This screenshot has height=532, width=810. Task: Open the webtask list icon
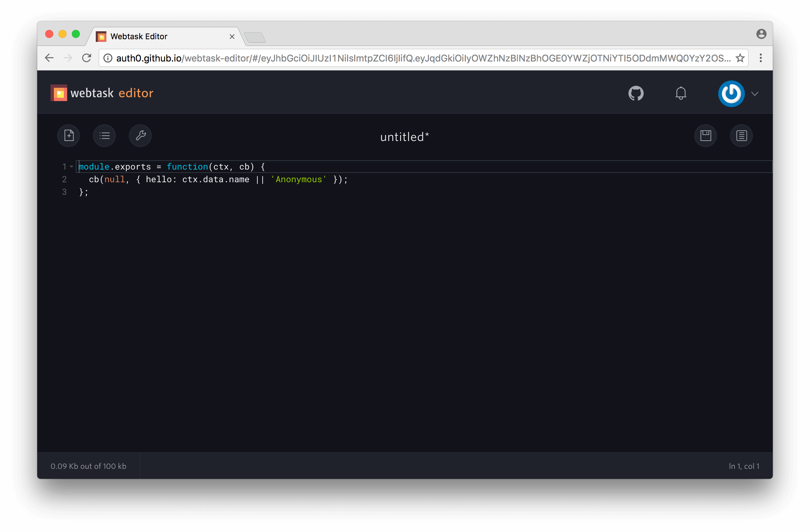click(104, 136)
